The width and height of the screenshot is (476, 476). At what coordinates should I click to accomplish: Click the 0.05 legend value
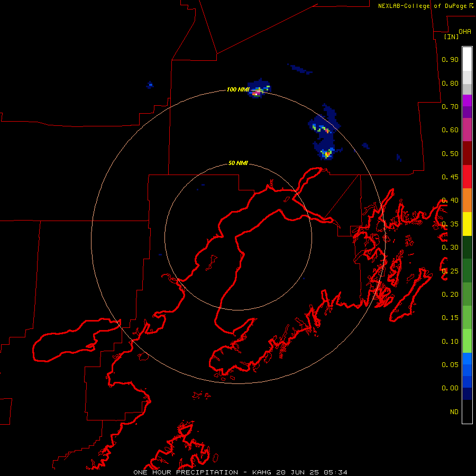(x=450, y=365)
